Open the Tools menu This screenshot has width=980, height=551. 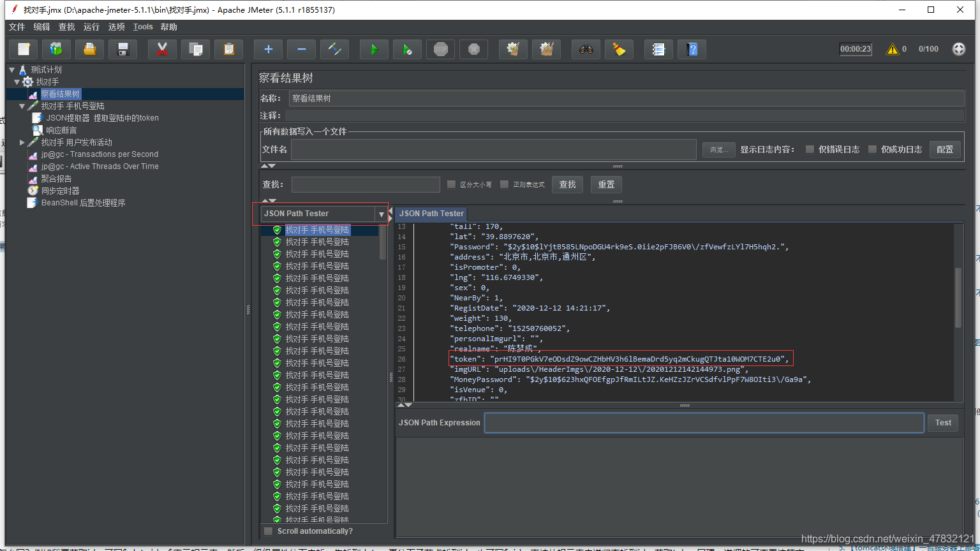[x=143, y=27]
